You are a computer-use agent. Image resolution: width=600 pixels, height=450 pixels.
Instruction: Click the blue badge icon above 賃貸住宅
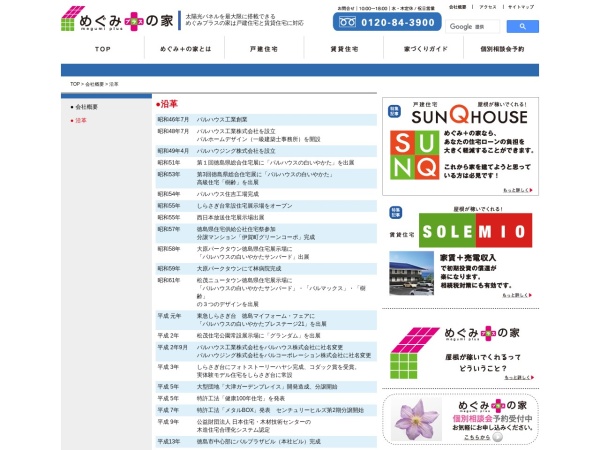(396, 212)
